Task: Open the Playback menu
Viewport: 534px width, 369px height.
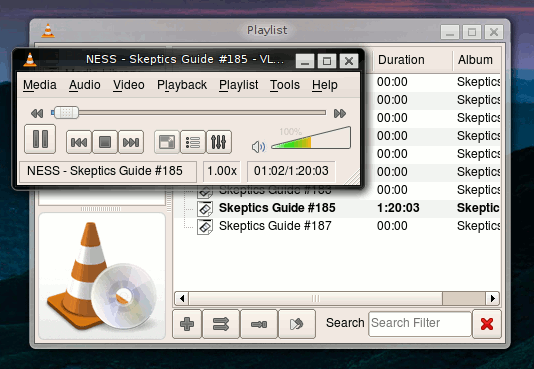Action: coord(182,85)
